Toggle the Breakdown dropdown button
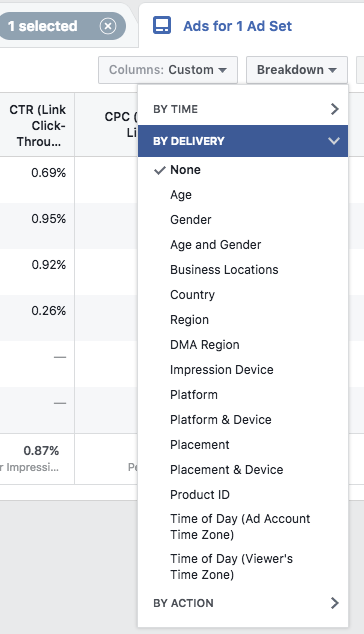The image size is (364, 634). click(297, 70)
